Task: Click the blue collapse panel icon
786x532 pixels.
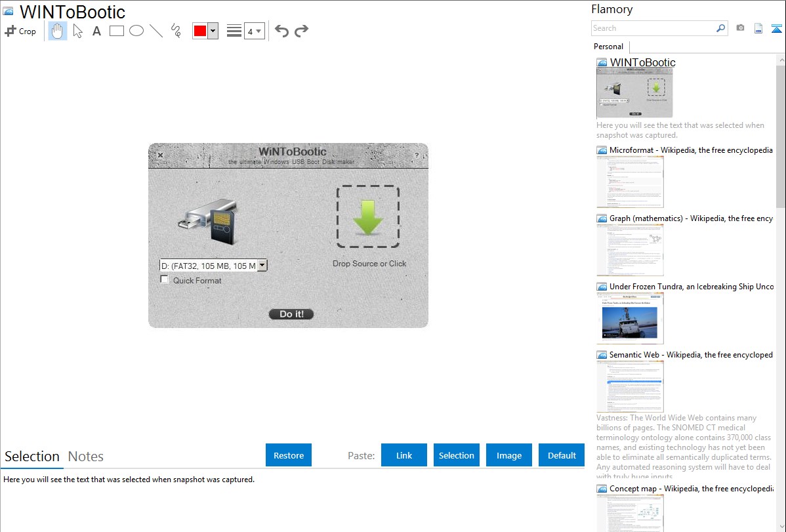Action: (x=776, y=28)
